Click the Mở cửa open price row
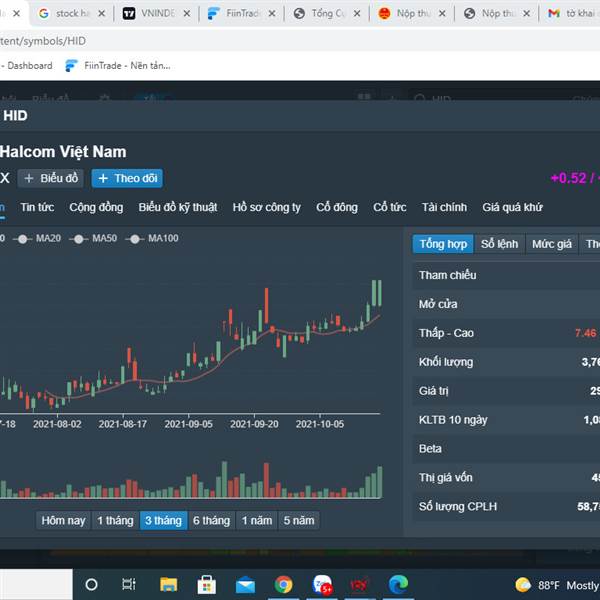Screen dimensions: 600x600 pos(506,305)
